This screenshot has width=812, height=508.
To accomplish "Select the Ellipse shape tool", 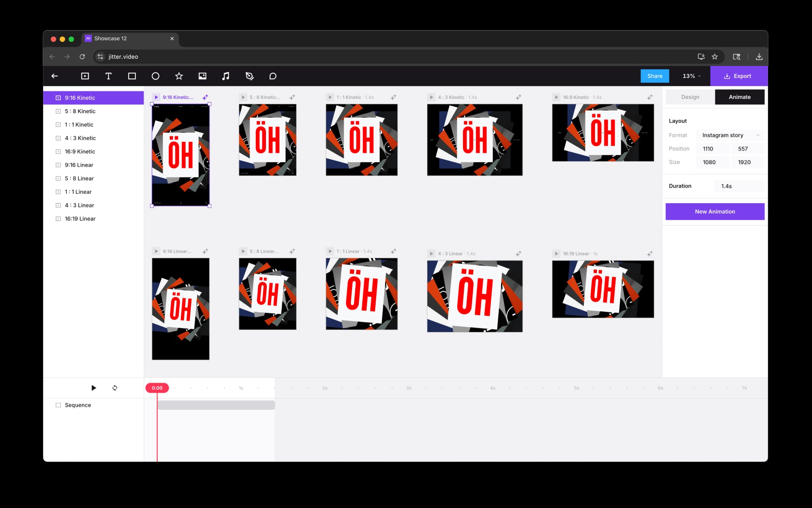I will [x=156, y=76].
